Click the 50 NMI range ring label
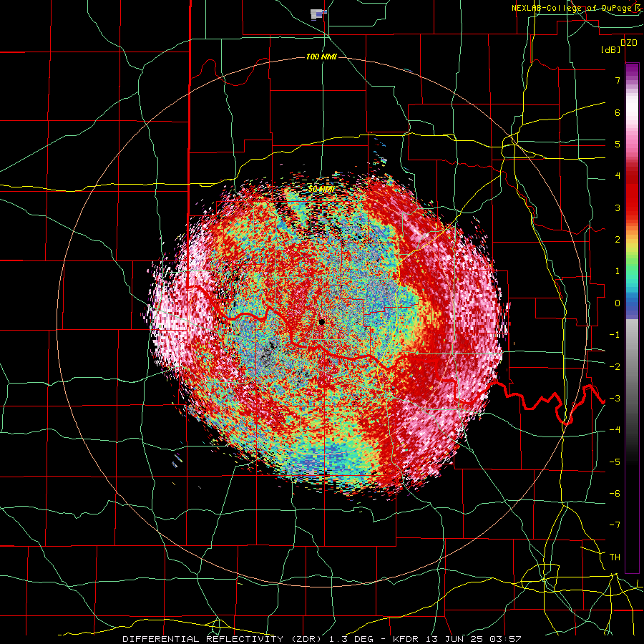Image resolution: width=644 pixels, height=644 pixels. pos(321,189)
